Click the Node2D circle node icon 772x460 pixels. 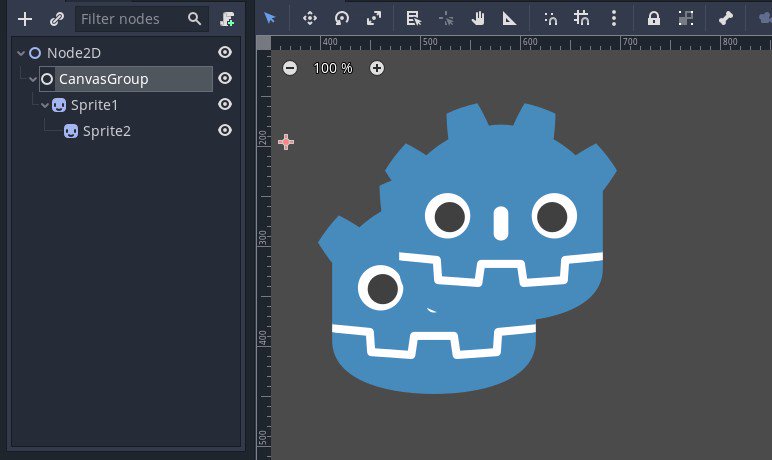(x=35, y=53)
